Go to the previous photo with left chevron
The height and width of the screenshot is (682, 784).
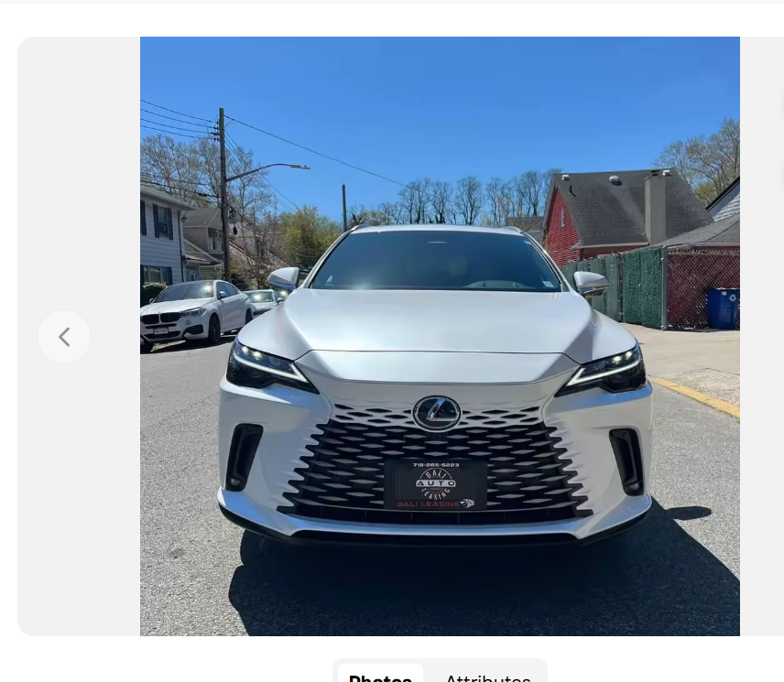click(64, 337)
